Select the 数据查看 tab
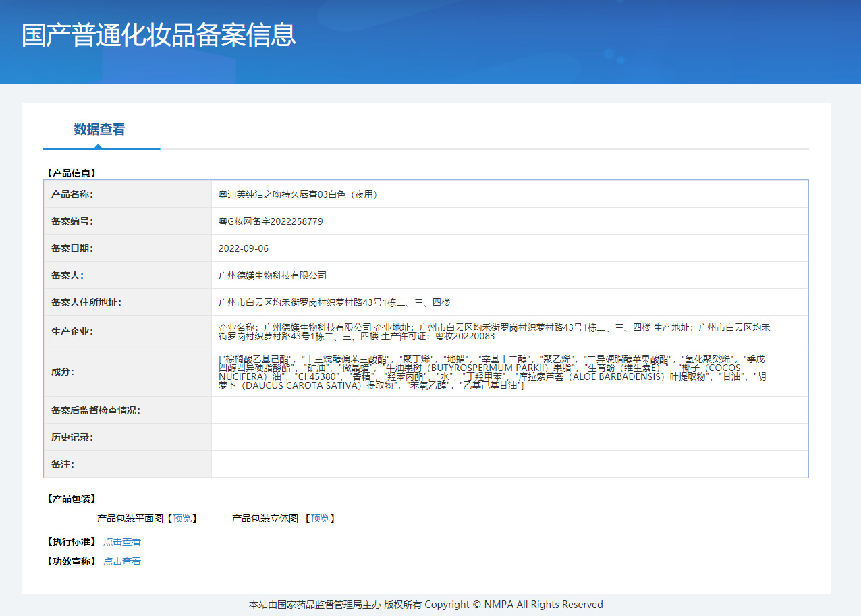 pyautogui.click(x=99, y=130)
